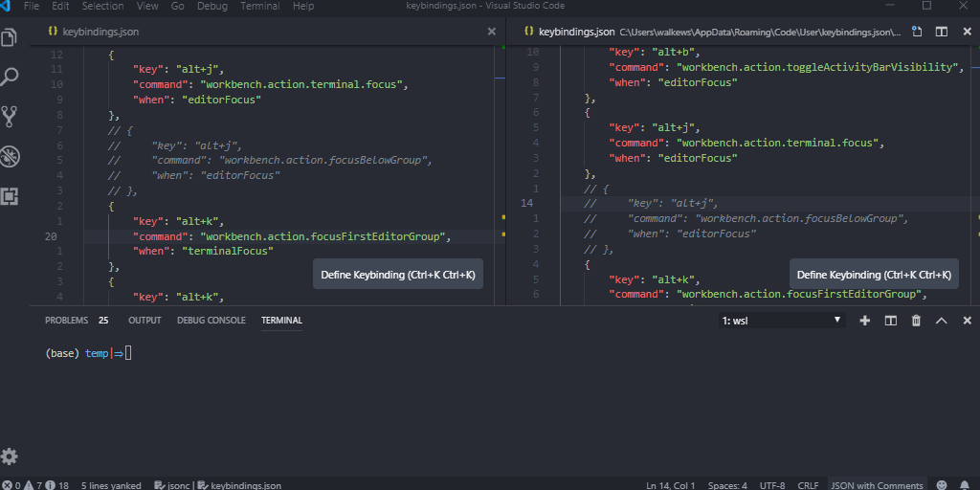980x490 pixels.
Task: Open the Explorer view in activity bar
Action: [11, 37]
